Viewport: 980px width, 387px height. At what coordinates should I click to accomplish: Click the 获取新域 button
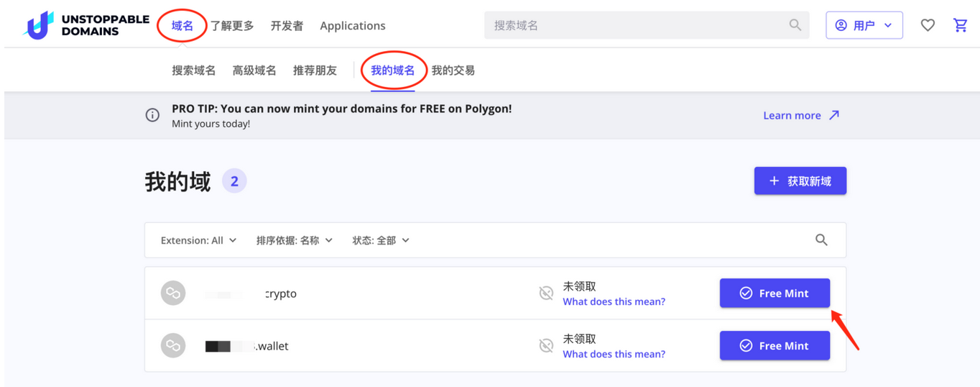click(x=800, y=181)
